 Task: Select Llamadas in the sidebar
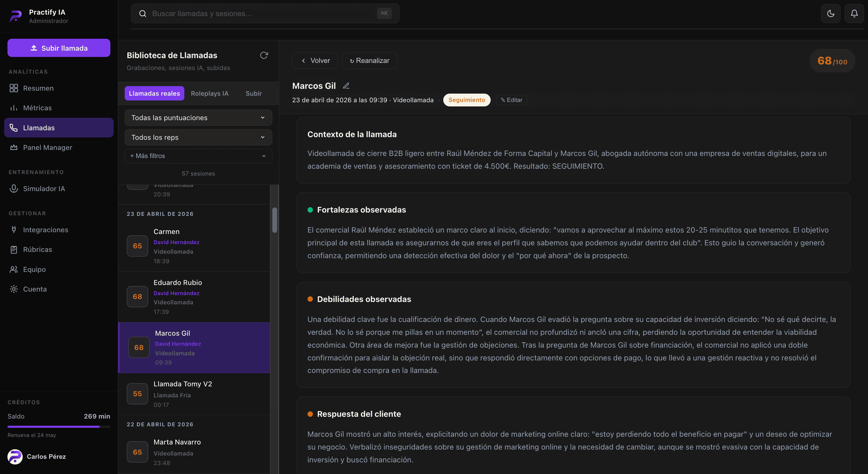[59, 128]
